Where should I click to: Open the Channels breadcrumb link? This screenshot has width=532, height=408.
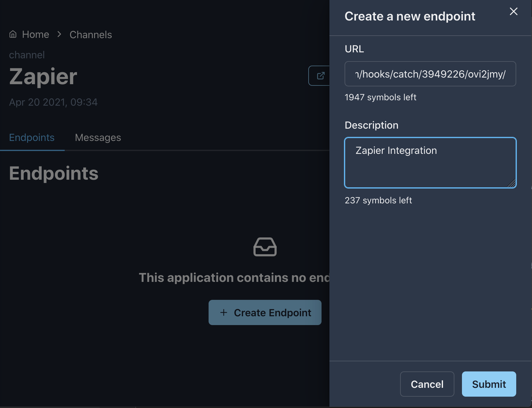click(x=91, y=35)
